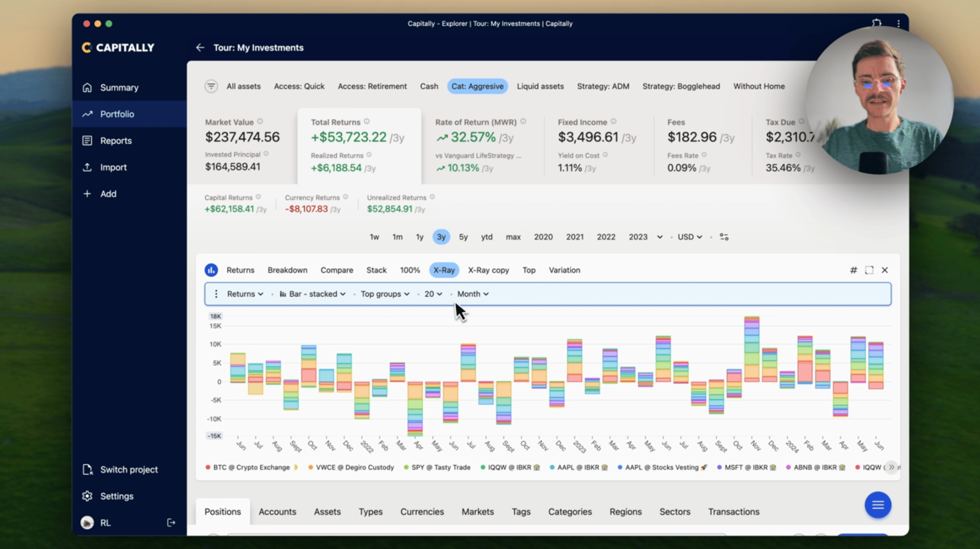Click the RL user avatar

(x=87, y=523)
